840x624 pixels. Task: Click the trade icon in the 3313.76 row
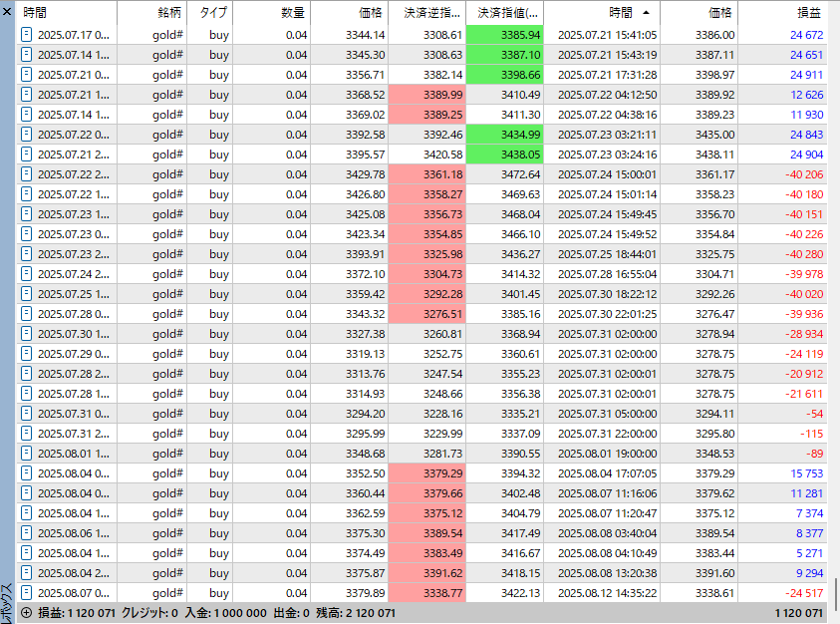[26, 374]
